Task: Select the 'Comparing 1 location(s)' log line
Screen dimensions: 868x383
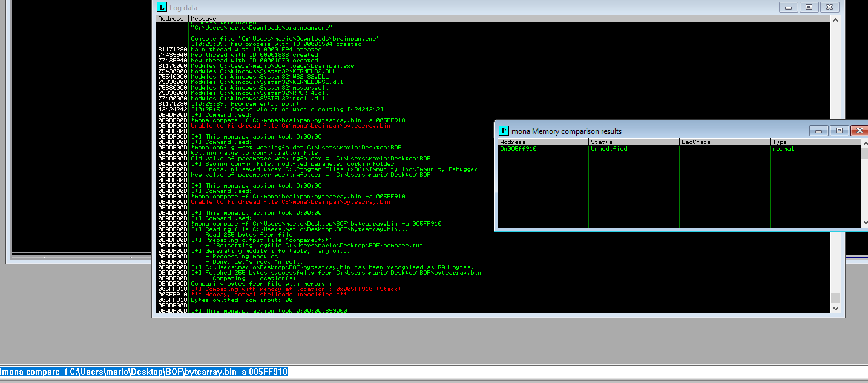Action: pos(251,278)
